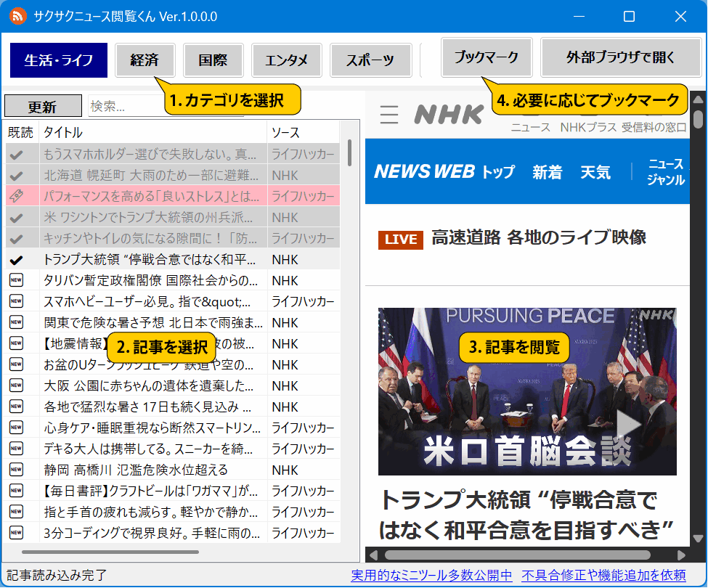This screenshot has width=708, height=588.
Task: Open 実用的なミニツール多数公開中 link
Action: [x=431, y=576]
